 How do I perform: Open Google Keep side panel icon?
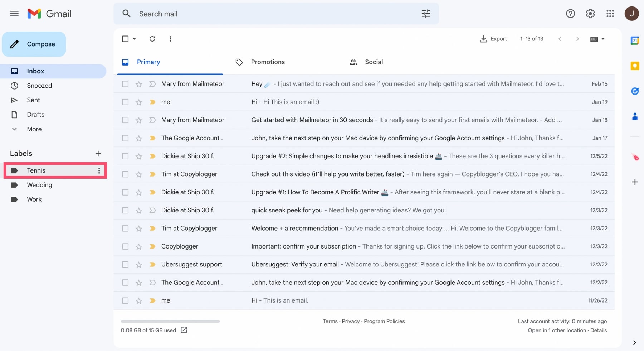(635, 66)
